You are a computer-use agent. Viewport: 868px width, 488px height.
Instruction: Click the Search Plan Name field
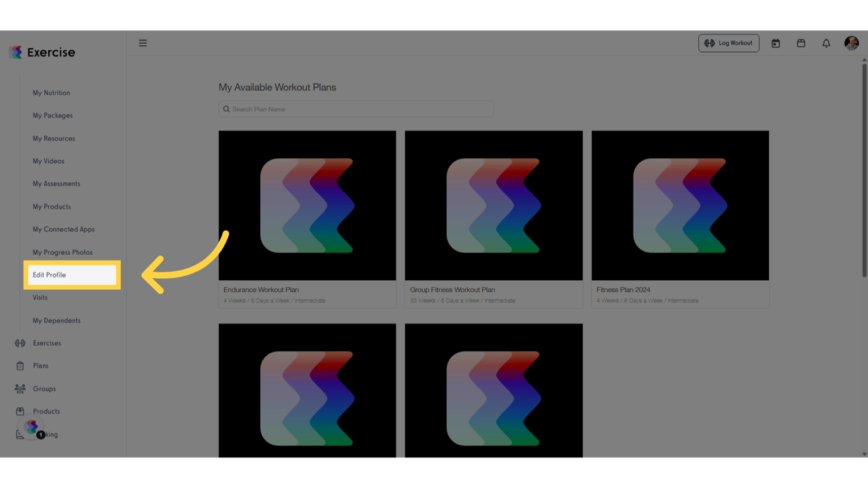click(356, 109)
